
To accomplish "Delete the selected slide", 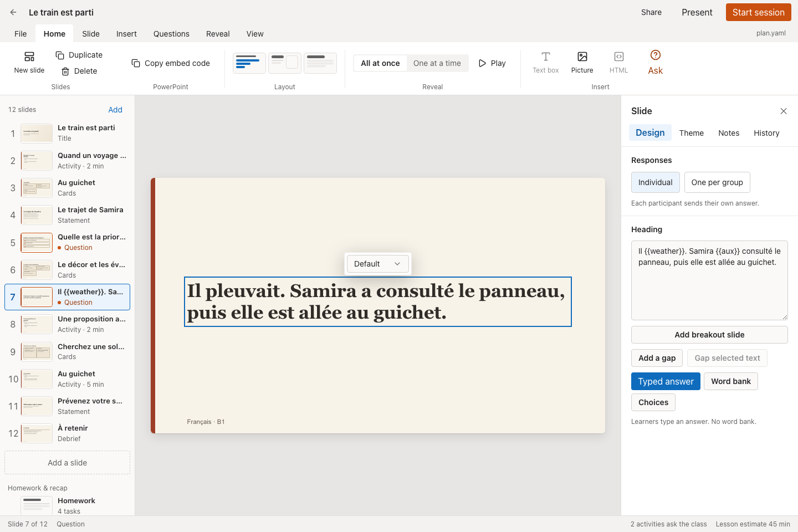I will [x=79, y=71].
